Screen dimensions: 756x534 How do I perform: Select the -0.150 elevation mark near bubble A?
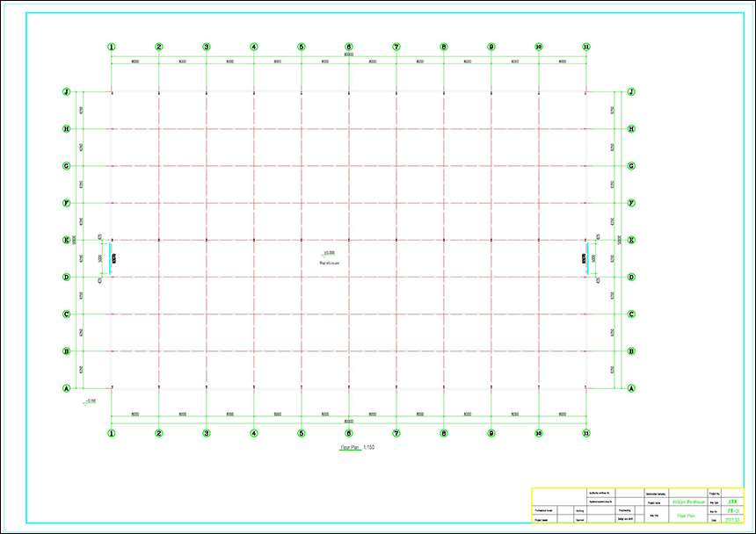click(89, 402)
